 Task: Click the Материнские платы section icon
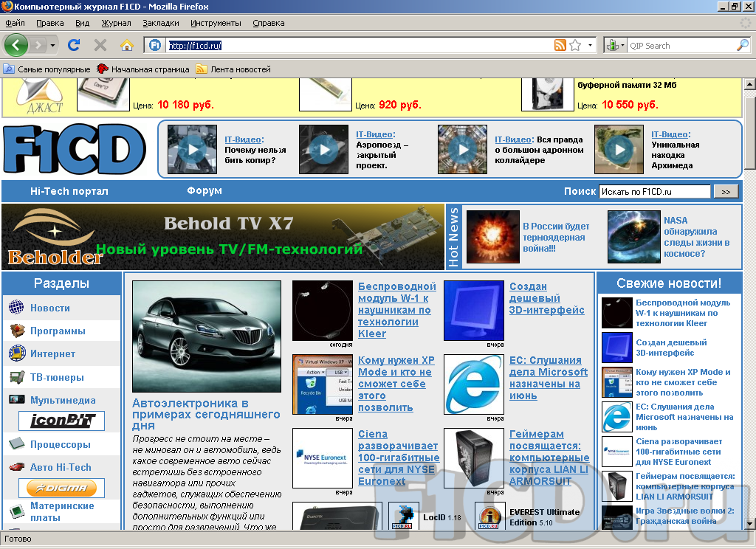(18, 511)
